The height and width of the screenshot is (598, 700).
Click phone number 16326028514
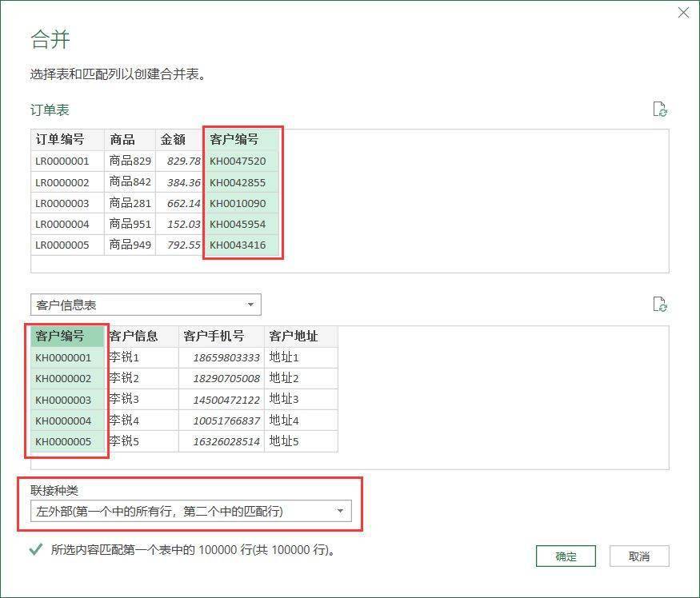[222, 442]
